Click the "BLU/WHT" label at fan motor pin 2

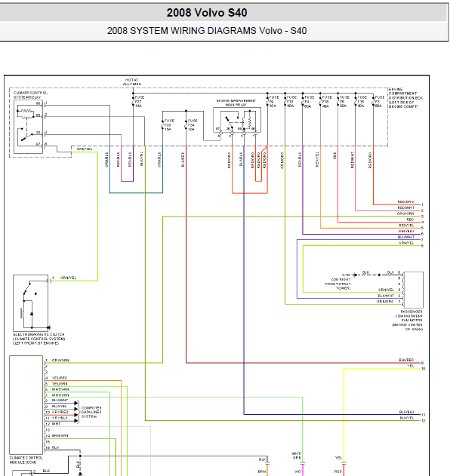386,296
